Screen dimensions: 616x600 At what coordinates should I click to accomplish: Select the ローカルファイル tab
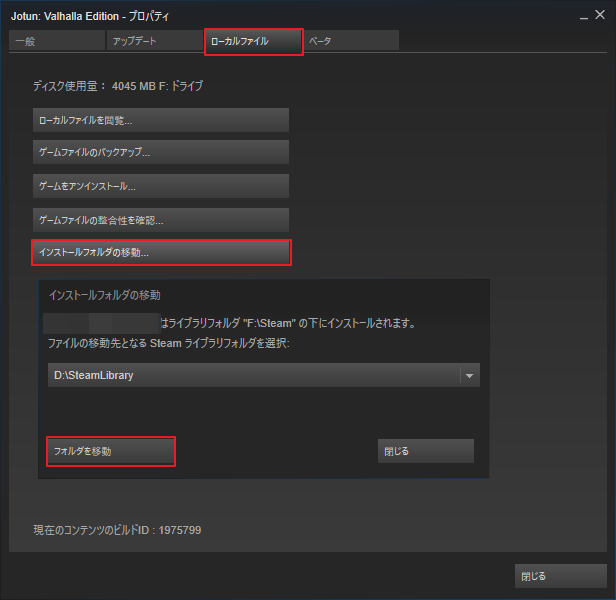253,41
